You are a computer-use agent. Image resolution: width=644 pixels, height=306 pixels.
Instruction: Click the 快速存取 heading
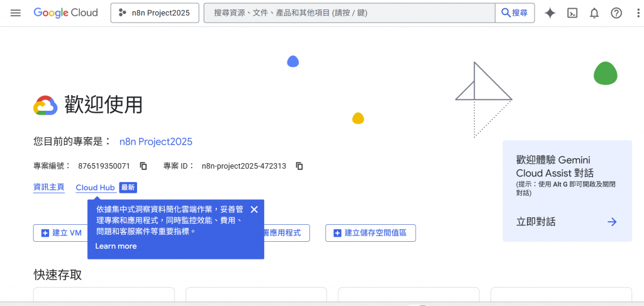coord(57,275)
